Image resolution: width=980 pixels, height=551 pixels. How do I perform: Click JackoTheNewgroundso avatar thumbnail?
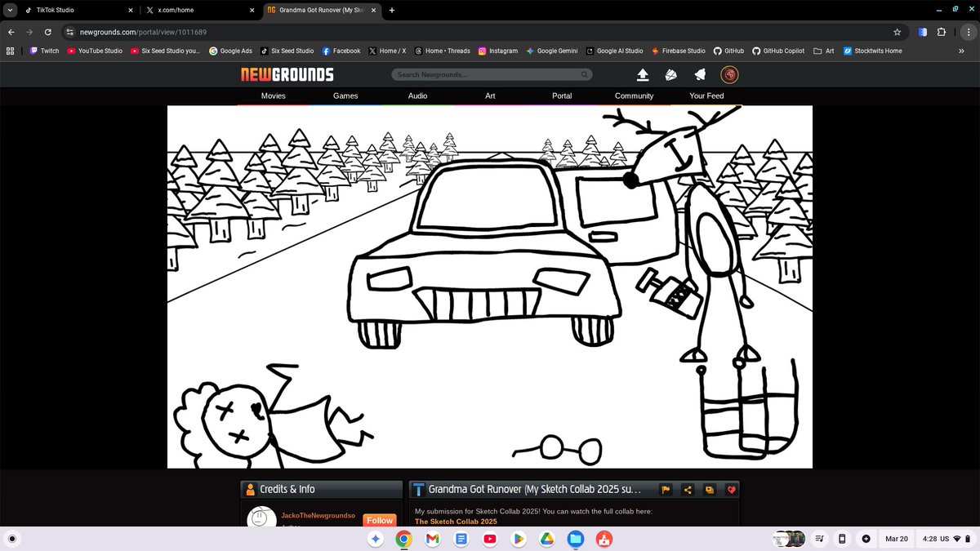click(261, 518)
